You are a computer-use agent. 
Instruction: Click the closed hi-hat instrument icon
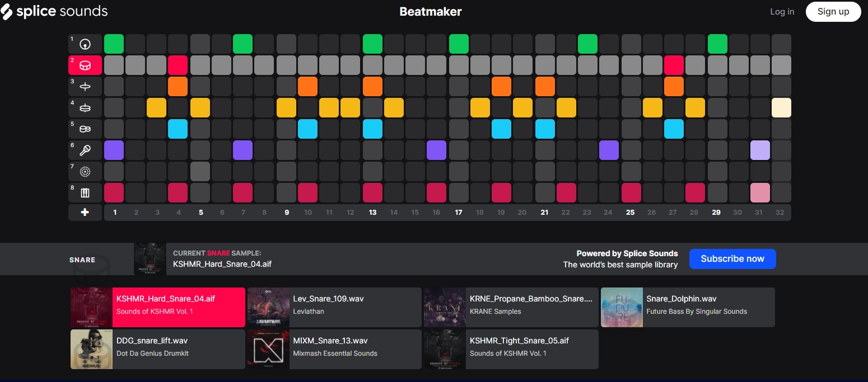click(85, 86)
